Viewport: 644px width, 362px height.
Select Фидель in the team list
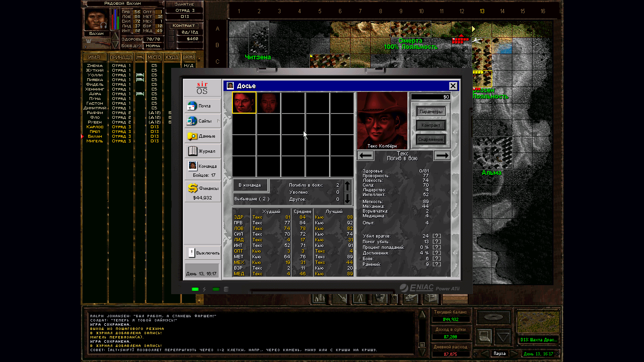pos(95,84)
